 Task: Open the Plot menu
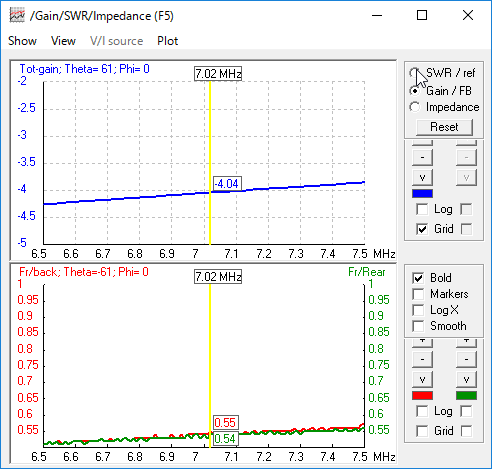tap(168, 41)
